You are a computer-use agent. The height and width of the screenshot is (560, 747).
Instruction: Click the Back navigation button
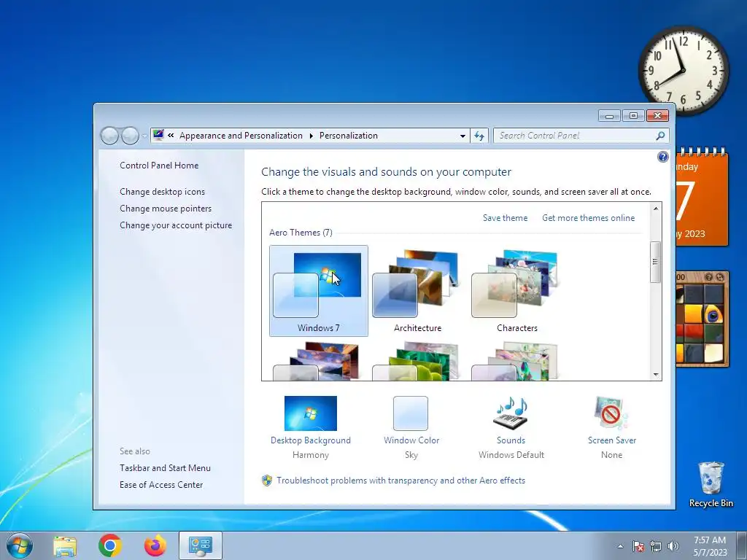pos(109,136)
